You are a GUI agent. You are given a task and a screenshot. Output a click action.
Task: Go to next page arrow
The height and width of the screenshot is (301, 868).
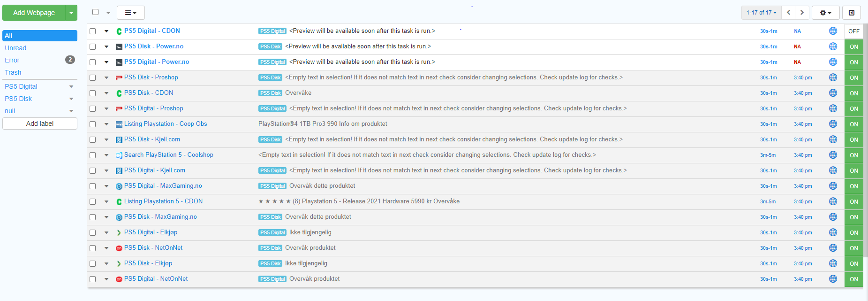(x=802, y=13)
